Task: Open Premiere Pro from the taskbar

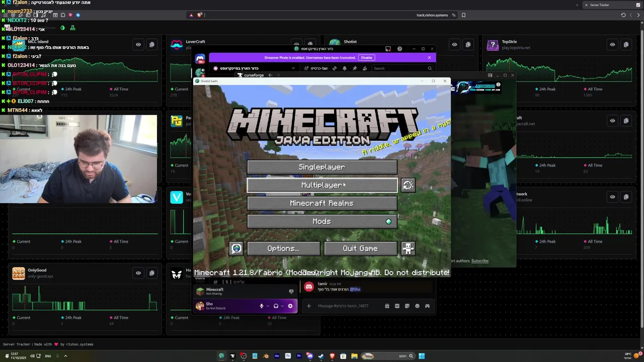Action: click(299, 356)
